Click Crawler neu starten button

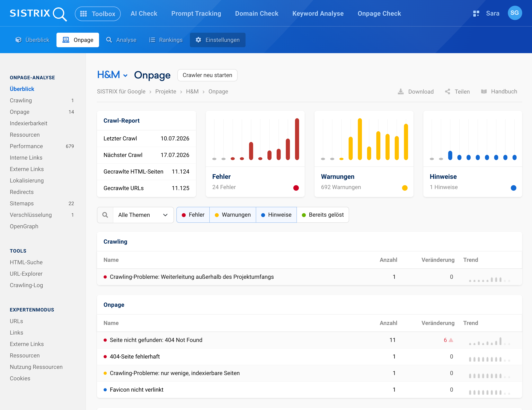pyautogui.click(x=207, y=75)
